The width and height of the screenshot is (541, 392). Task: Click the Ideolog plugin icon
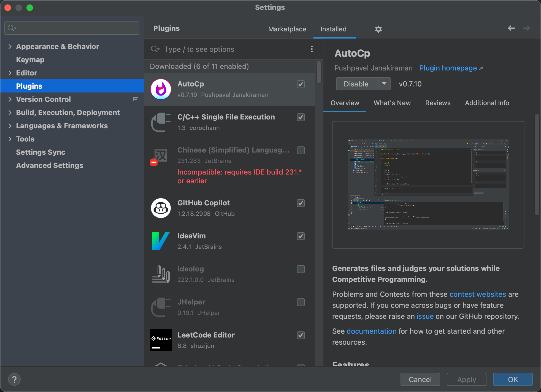pos(161,274)
